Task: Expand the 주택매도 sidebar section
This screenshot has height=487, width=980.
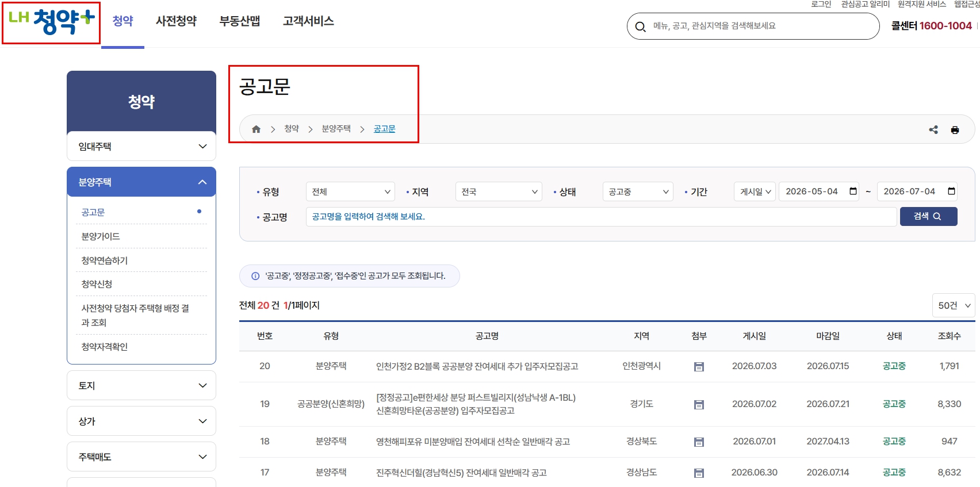Action: click(x=141, y=457)
